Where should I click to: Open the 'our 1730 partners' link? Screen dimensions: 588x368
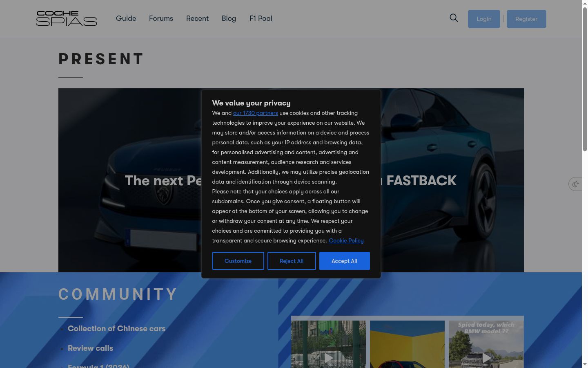255,113
